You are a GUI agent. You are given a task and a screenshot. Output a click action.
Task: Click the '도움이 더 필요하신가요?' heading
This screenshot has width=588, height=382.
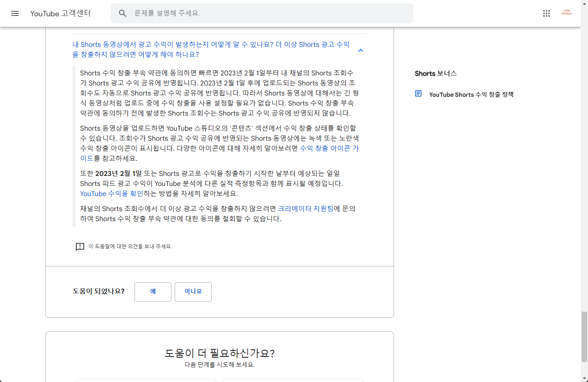[x=220, y=353]
